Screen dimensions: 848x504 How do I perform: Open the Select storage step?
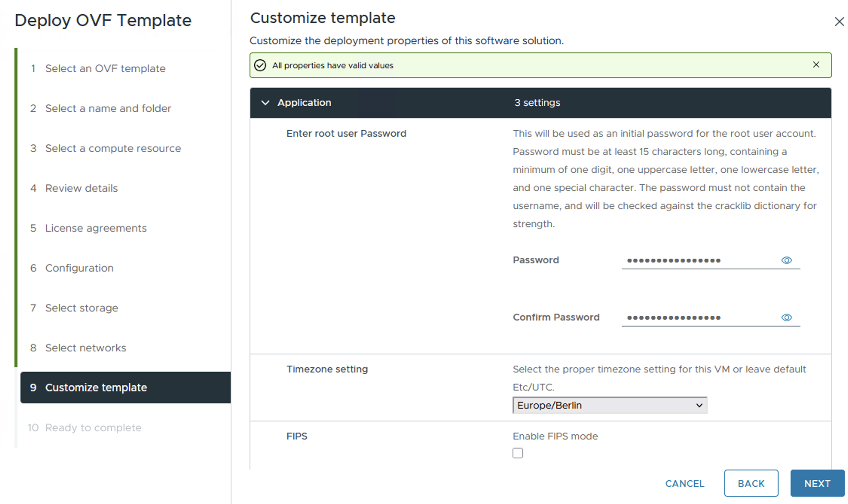81,308
